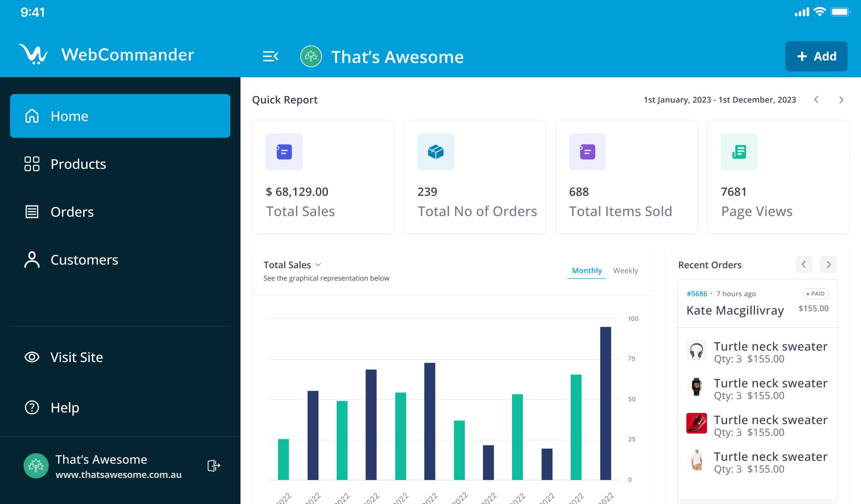The image size is (861, 504).
Task: Click the logout icon beside That's Awesome
Action: point(214,465)
